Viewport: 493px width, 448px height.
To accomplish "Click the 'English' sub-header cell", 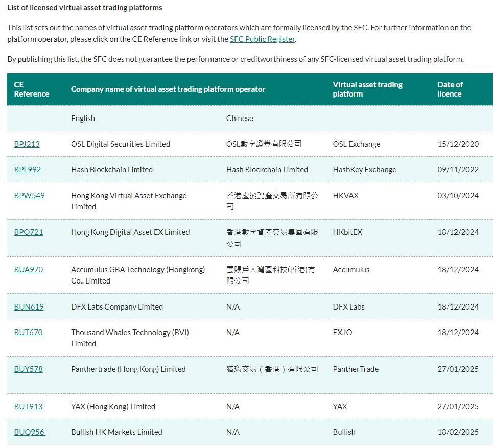I will (83, 119).
